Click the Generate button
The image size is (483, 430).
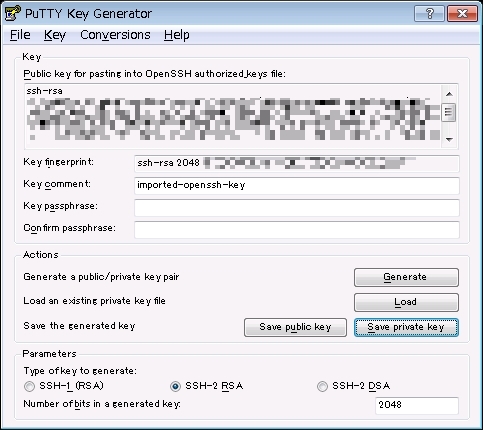(x=406, y=277)
